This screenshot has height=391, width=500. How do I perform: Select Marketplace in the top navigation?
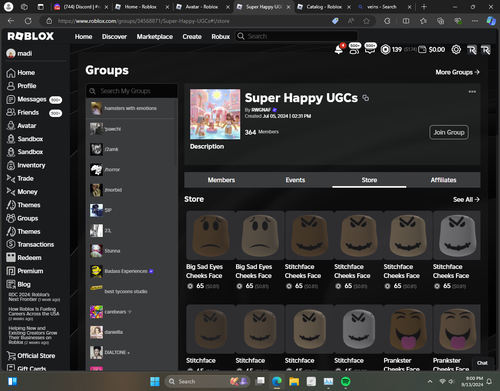[x=155, y=37]
